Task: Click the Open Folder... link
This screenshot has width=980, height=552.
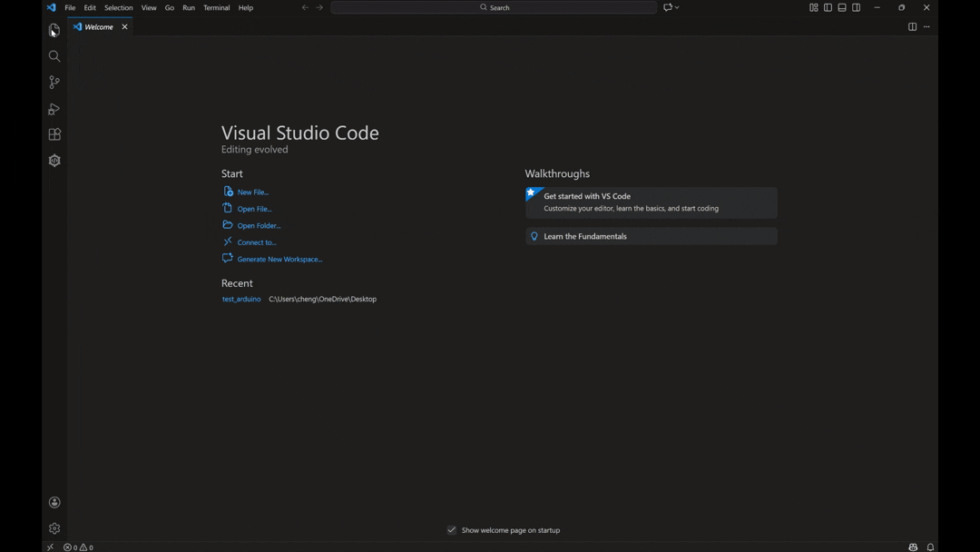Action: tap(259, 226)
